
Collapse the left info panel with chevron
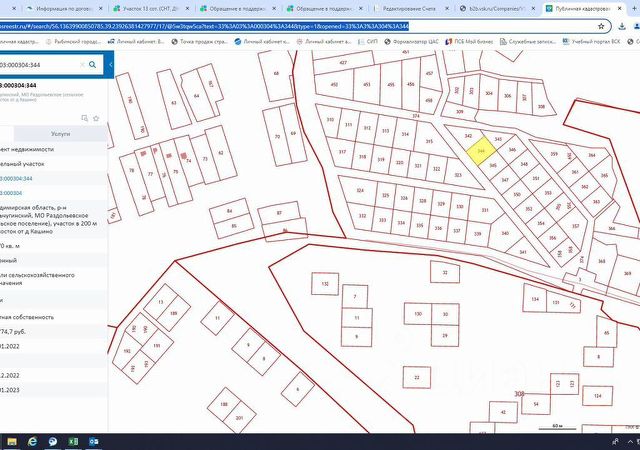[110, 65]
